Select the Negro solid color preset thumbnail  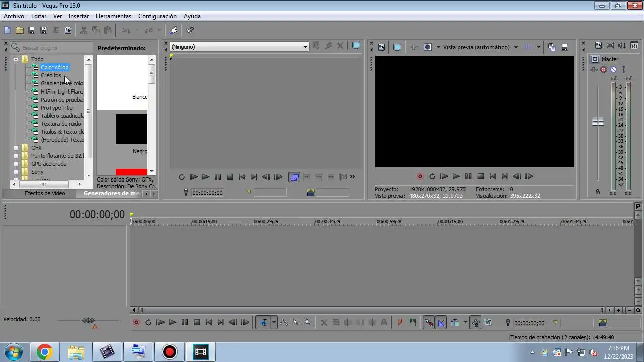click(x=132, y=129)
